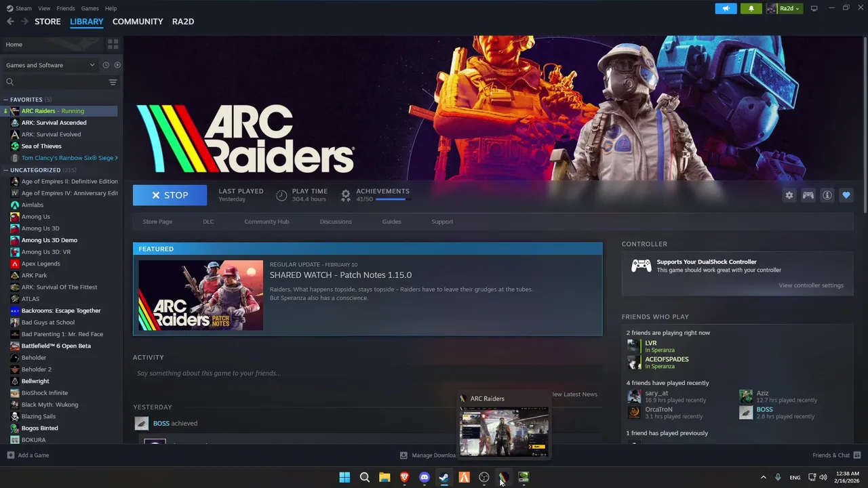This screenshot has height=488, width=868.
Task: Open friend ACEOFSPADES in friends list
Action: [667, 363]
